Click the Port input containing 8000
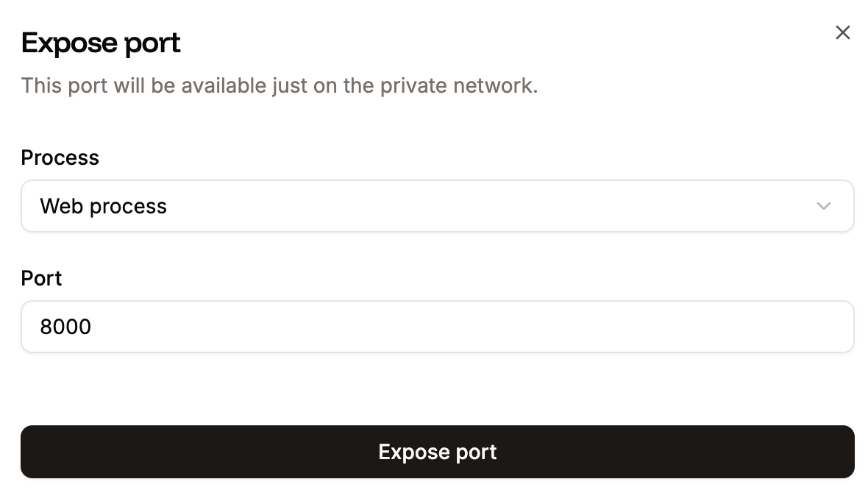The image size is (868, 493). coord(438,326)
